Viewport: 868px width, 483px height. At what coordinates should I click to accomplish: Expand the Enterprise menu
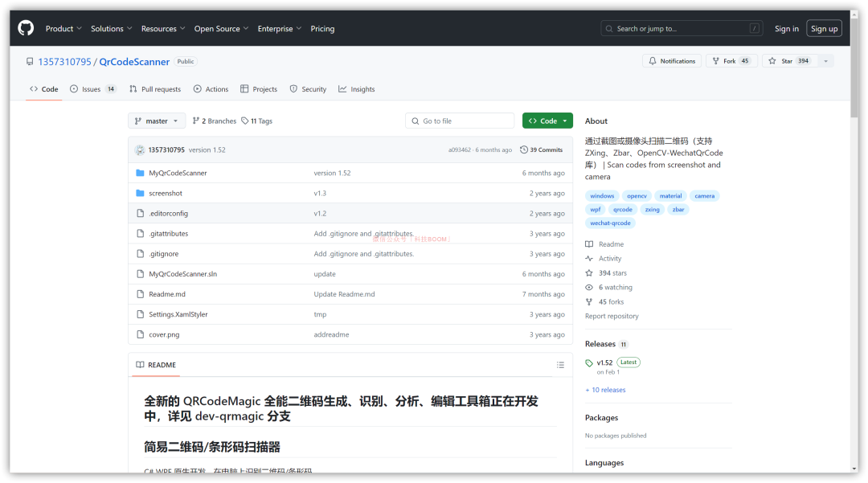click(x=279, y=29)
